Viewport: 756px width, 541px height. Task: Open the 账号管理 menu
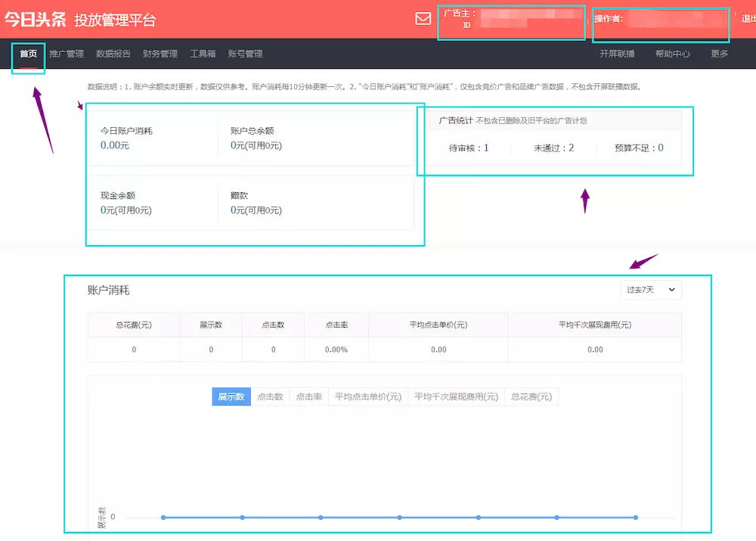(x=245, y=54)
